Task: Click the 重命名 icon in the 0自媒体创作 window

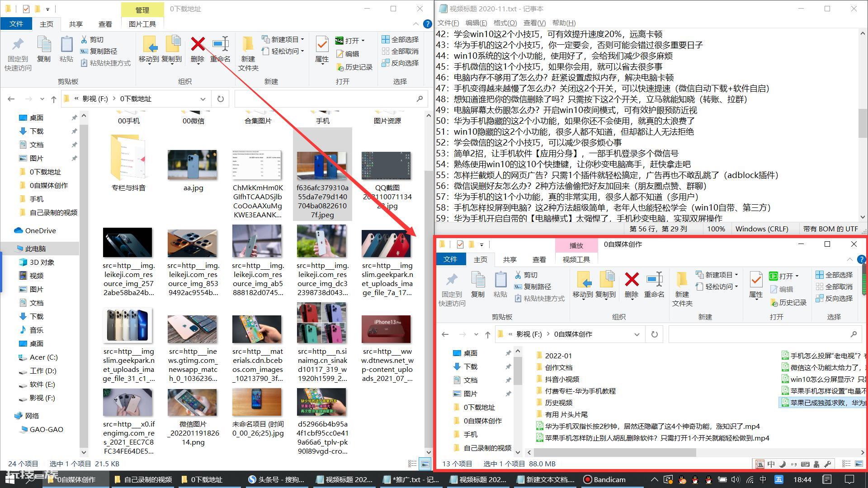Action: click(x=654, y=279)
